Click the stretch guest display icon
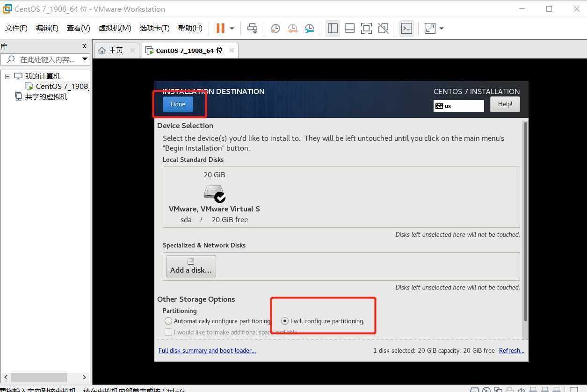Viewport: 587px width, 392px height. [x=430, y=28]
